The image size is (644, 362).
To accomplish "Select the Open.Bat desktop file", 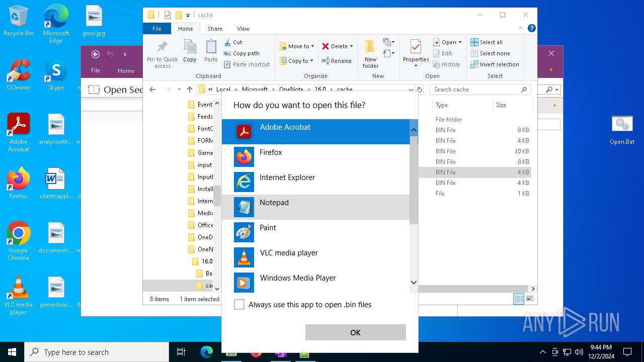I will (x=622, y=130).
